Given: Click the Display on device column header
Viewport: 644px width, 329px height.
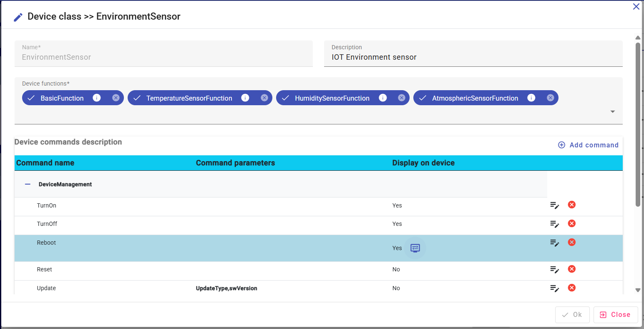Looking at the screenshot, I should pyautogui.click(x=423, y=163).
